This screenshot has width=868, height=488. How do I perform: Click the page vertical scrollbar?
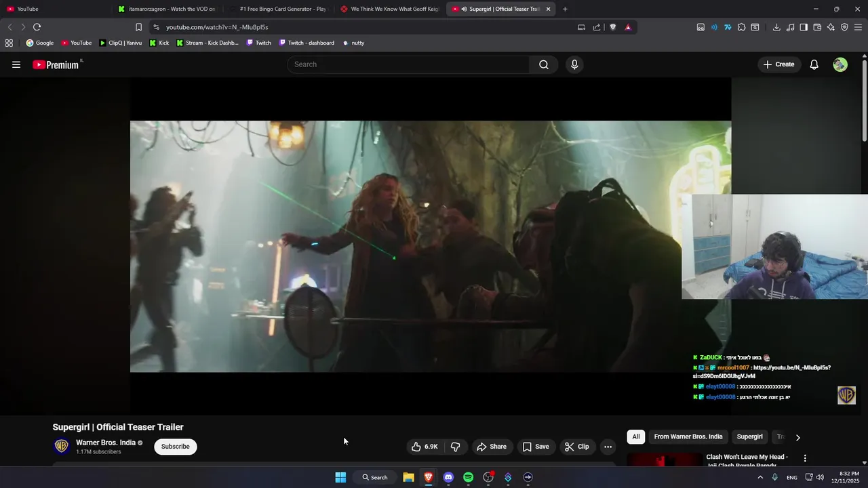pos(864,102)
